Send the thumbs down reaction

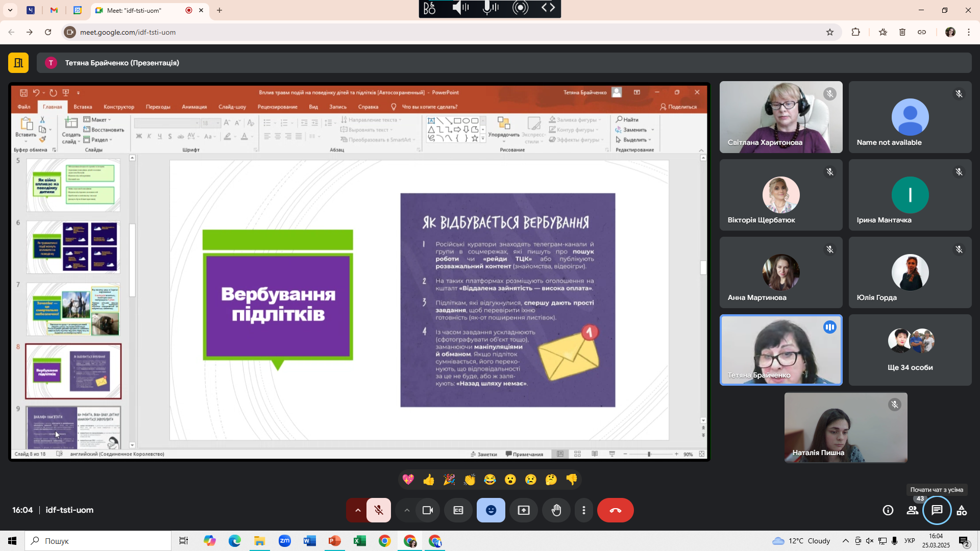tap(572, 480)
